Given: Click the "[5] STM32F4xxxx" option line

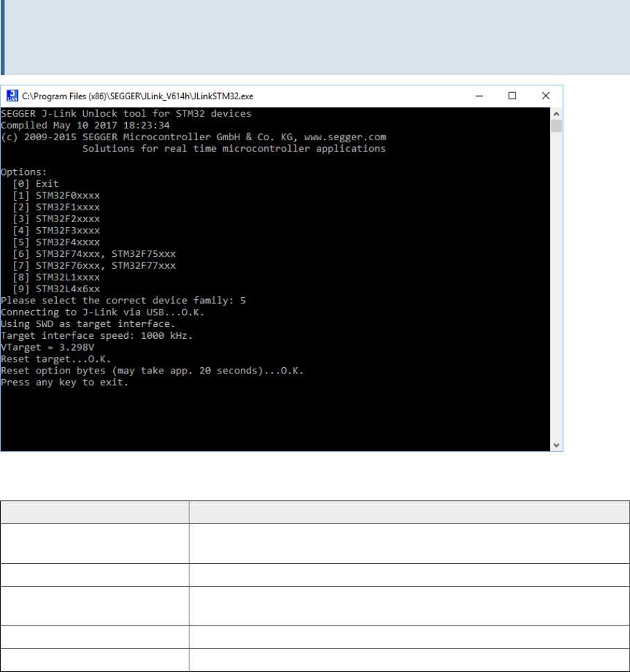Looking at the screenshot, I should (x=56, y=242).
